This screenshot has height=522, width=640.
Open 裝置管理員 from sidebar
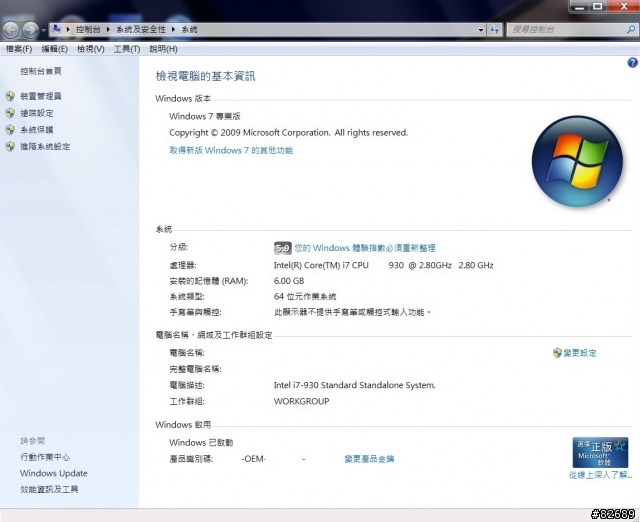click(41, 96)
